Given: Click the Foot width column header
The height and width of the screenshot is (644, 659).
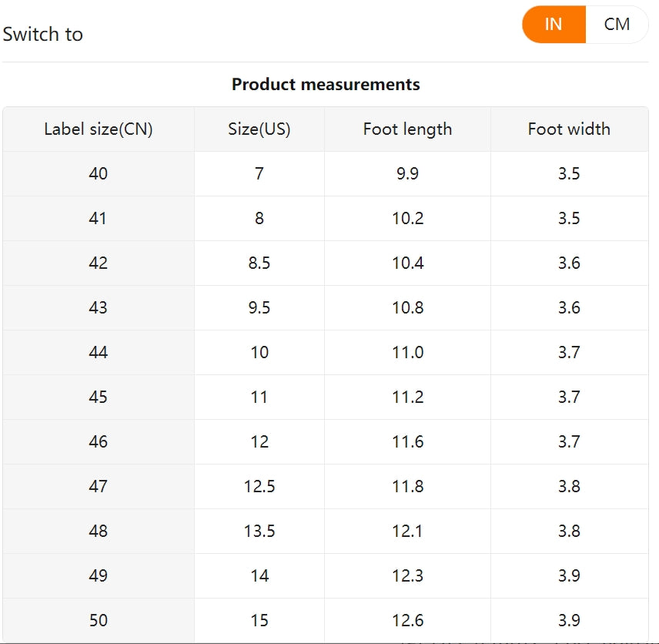Looking at the screenshot, I should 569,129.
